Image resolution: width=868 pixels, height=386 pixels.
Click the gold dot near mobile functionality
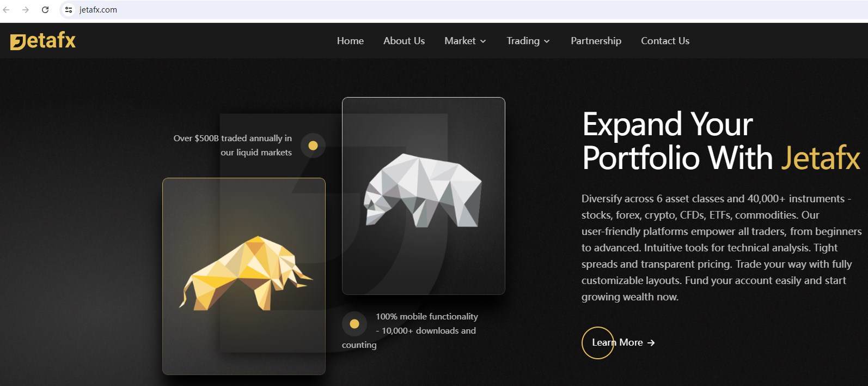[354, 324]
